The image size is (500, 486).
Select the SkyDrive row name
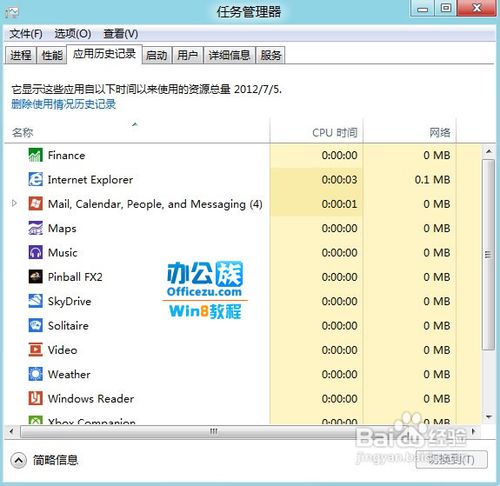pos(69,302)
